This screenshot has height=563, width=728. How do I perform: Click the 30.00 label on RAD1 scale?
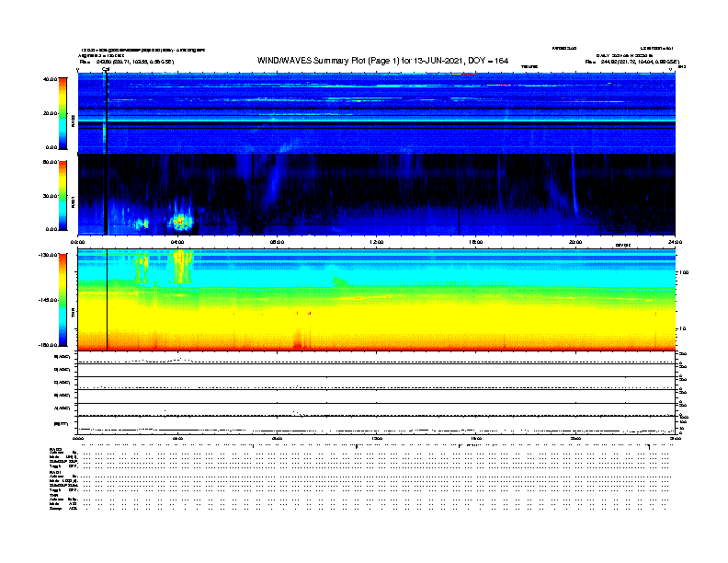point(50,196)
